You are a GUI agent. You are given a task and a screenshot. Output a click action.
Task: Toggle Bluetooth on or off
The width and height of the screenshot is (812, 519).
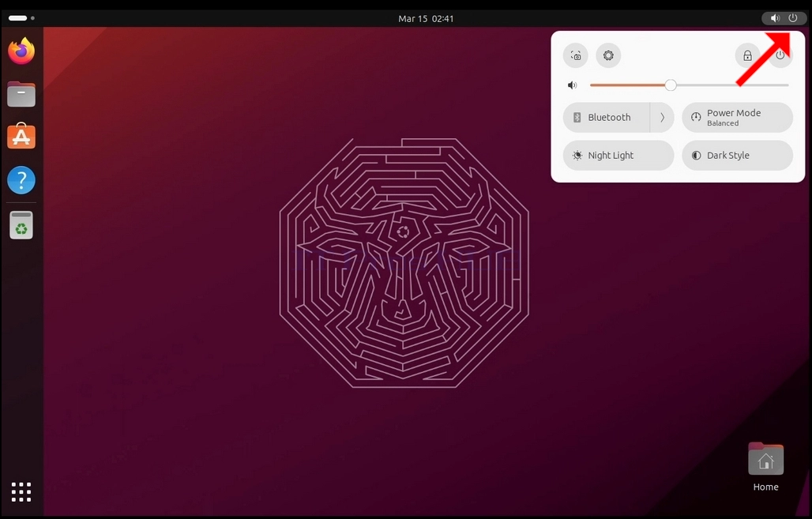(x=607, y=118)
